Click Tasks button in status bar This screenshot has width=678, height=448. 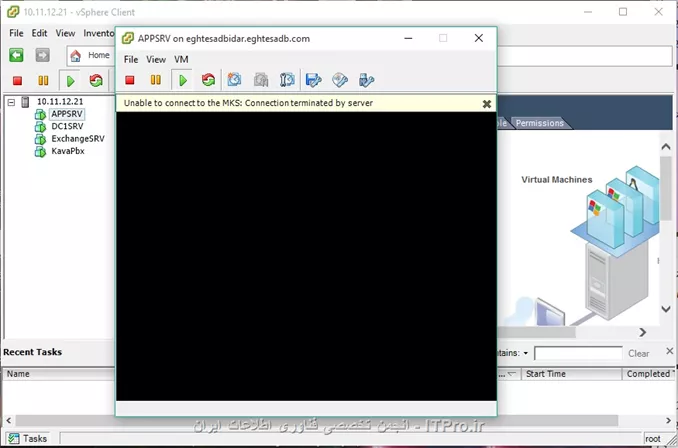point(27,438)
